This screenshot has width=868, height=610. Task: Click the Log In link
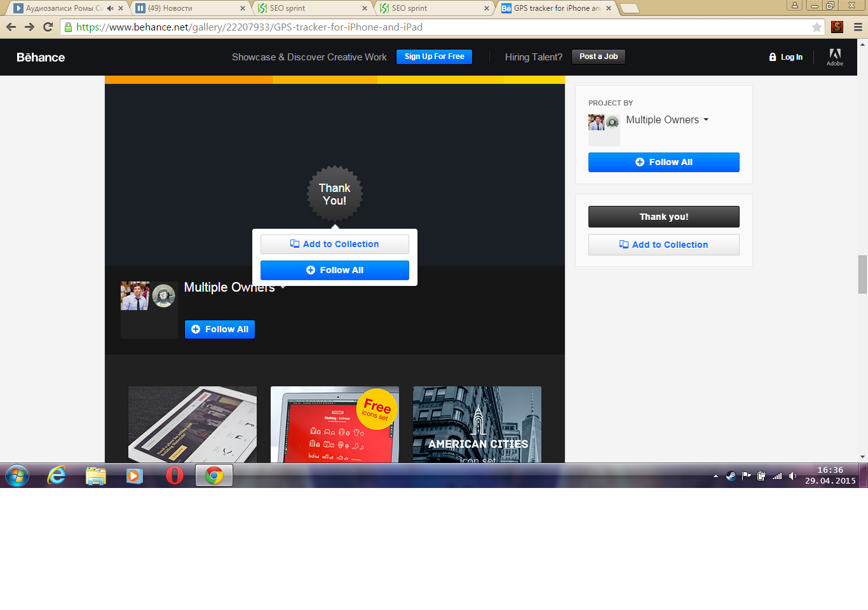[x=785, y=57]
